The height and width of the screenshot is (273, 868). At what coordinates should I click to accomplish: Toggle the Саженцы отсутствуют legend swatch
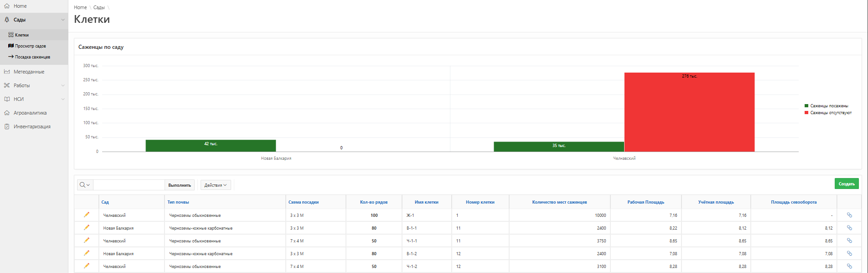(x=806, y=112)
